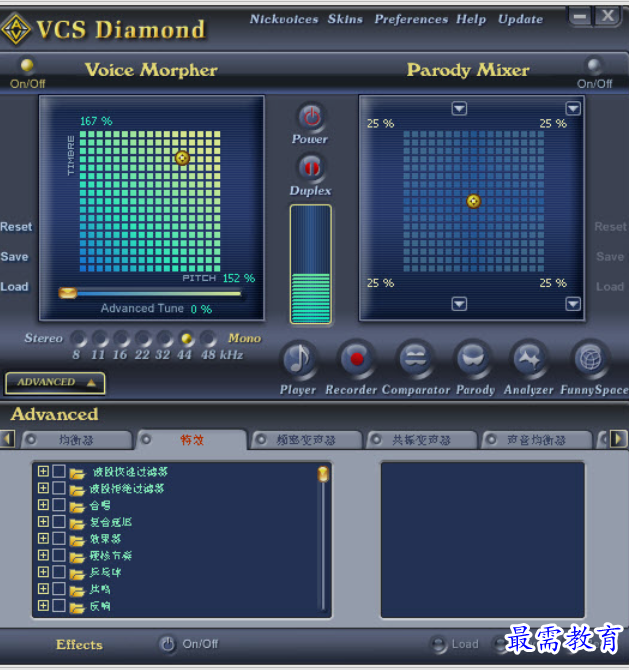The width and height of the screenshot is (629, 670).
Task: Click the center cursor in Parody Mixer grid
Action: pos(473,201)
